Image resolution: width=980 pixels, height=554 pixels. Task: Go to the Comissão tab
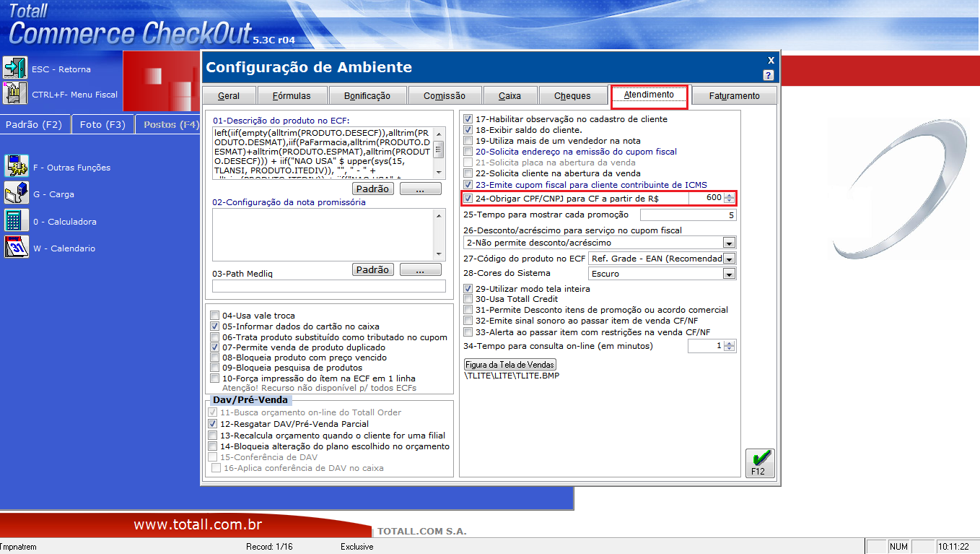click(x=445, y=95)
